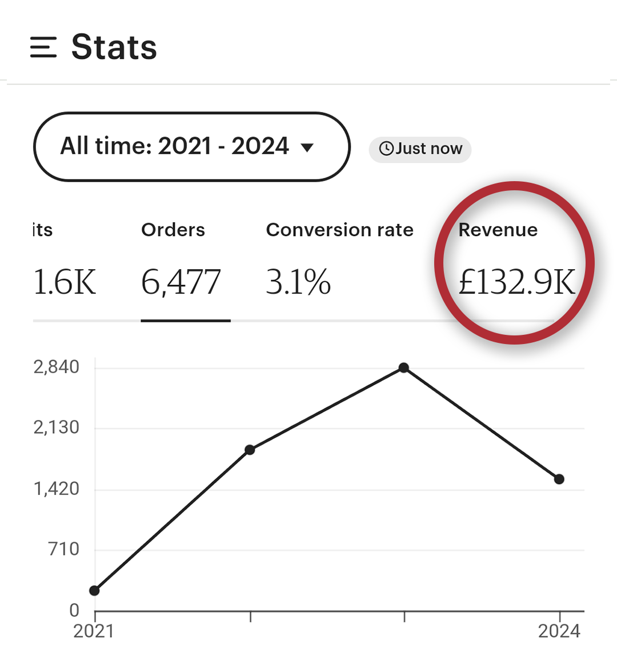The width and height of the screenshot is (617, 672).
Task: Click the 2024 data point on chart
Action: pyautogui.click(x=559, y=479)
